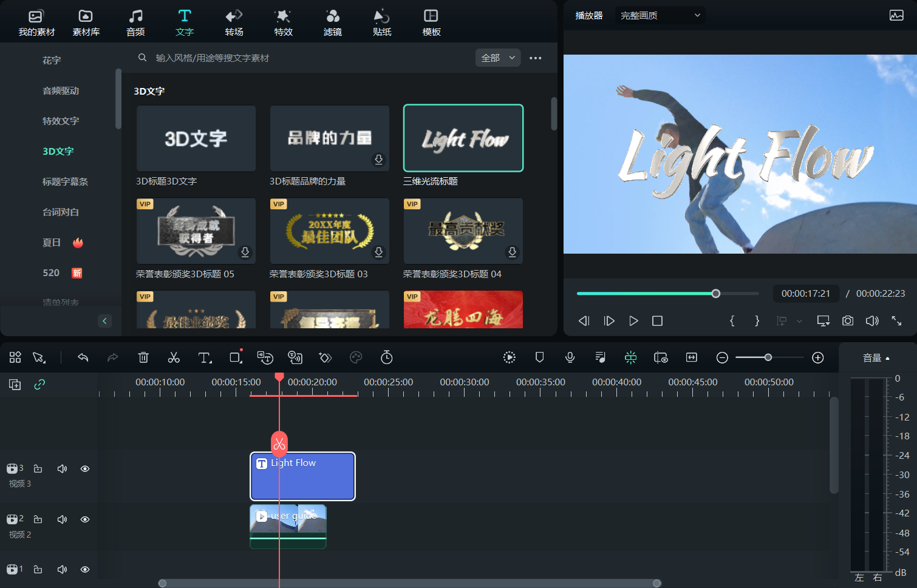The width and height of the screenshot is (917, 588).
Task: Collapse the text category sidebar panel
Action: (104, 320)
